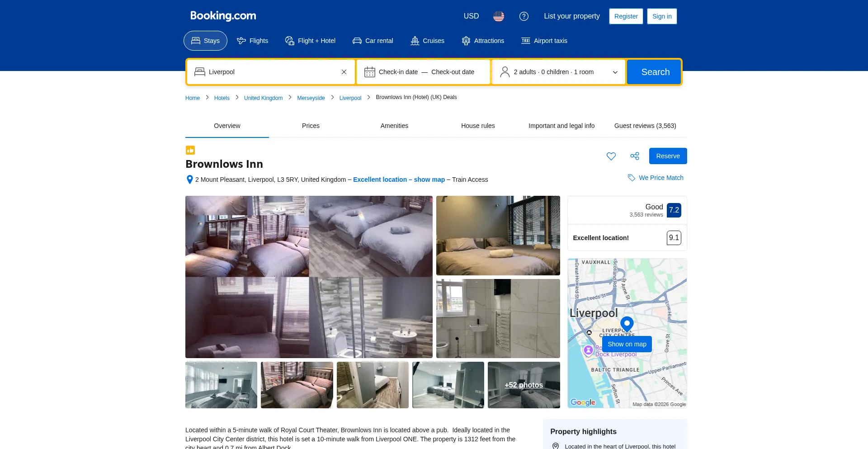Open the white bathroom photo
The height and width of the screenshot is (449, 868).
pyautogui.click(x=498, y=318)
